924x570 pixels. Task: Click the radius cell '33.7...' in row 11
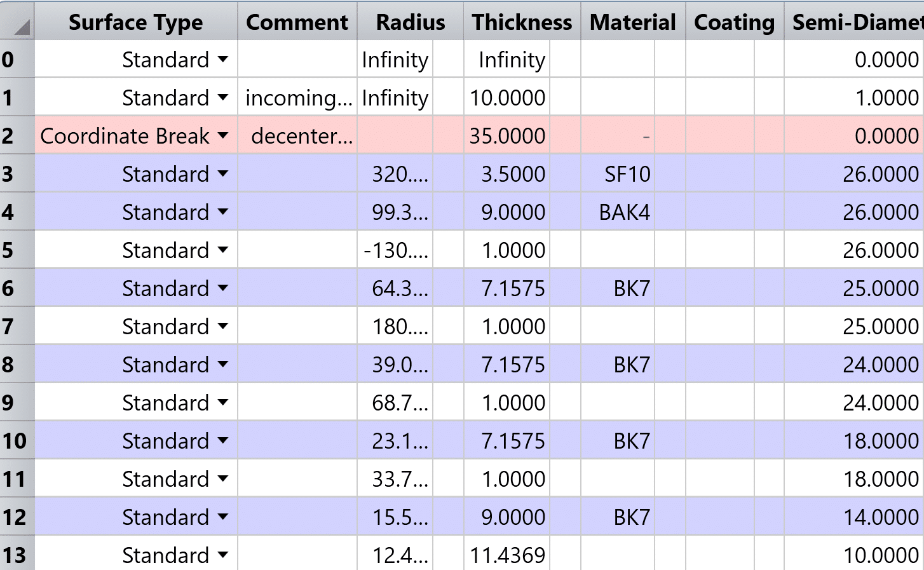pyautogui.click(x=395, y=478)
